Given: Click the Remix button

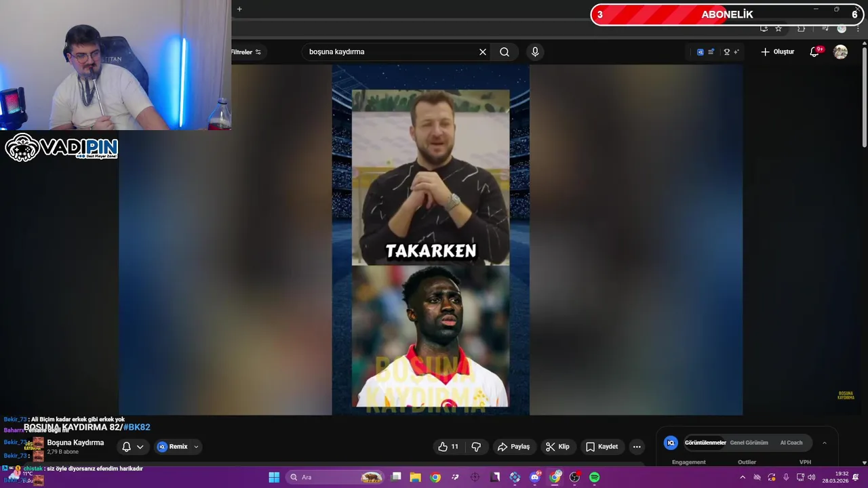Looking at the screenshot, I should tap(172, 447).
